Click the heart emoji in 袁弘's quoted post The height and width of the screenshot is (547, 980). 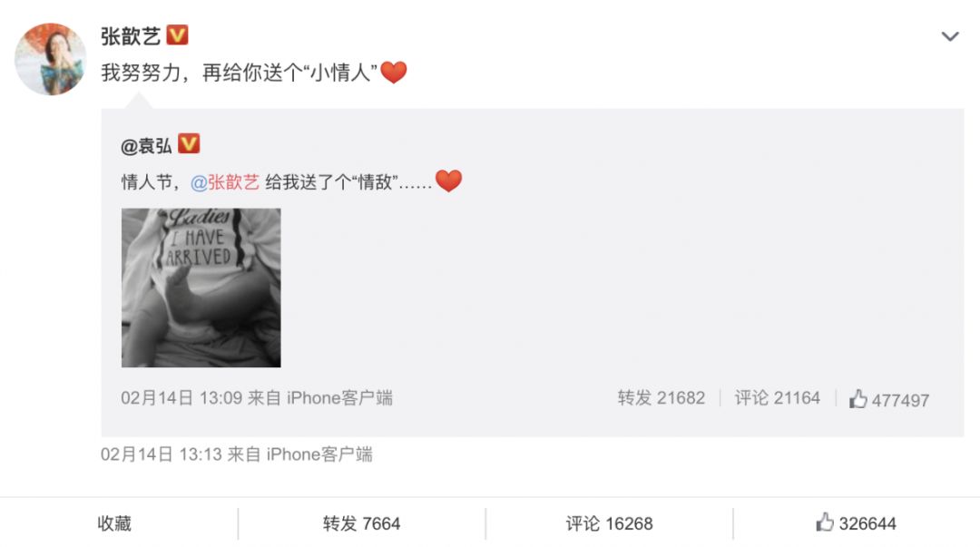(x=449, y=181)
